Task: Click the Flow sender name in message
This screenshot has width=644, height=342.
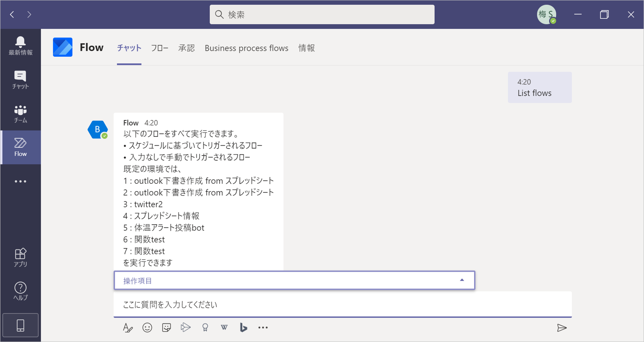Action: (x=131, y=123)
